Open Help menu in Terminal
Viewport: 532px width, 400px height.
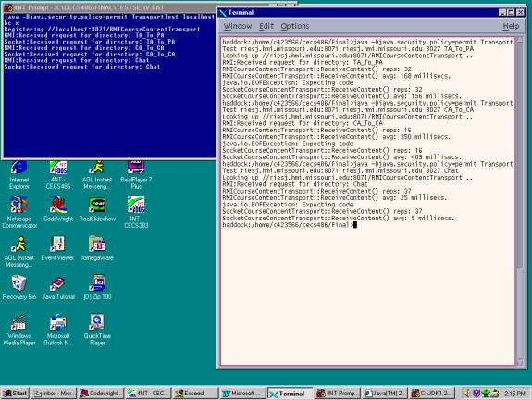[511, 26]
